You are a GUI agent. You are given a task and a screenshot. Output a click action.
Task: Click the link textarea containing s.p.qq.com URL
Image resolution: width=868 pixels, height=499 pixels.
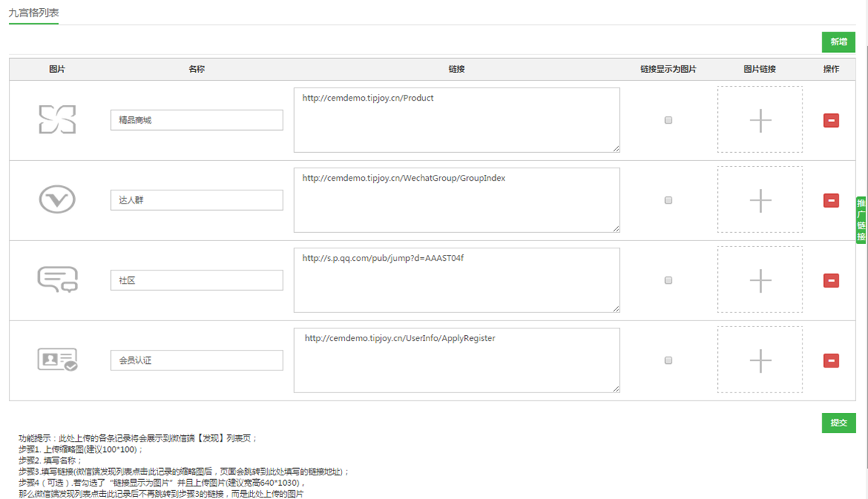[456, 280]
